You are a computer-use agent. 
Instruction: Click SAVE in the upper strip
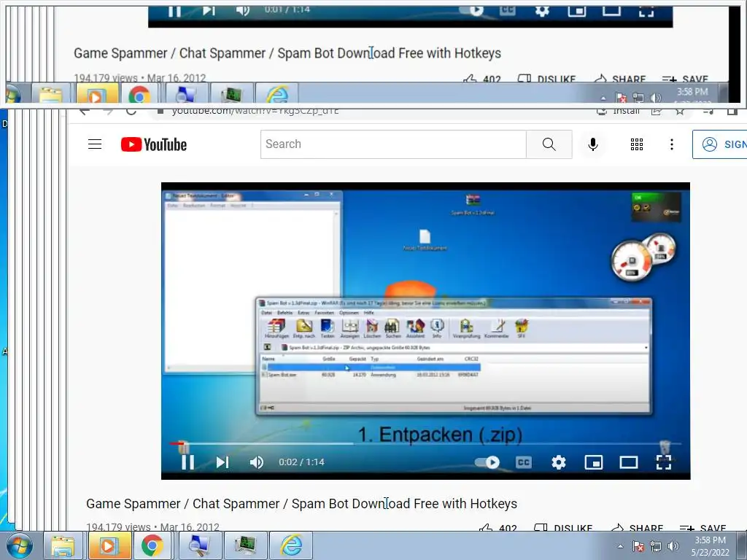point(685,79)
